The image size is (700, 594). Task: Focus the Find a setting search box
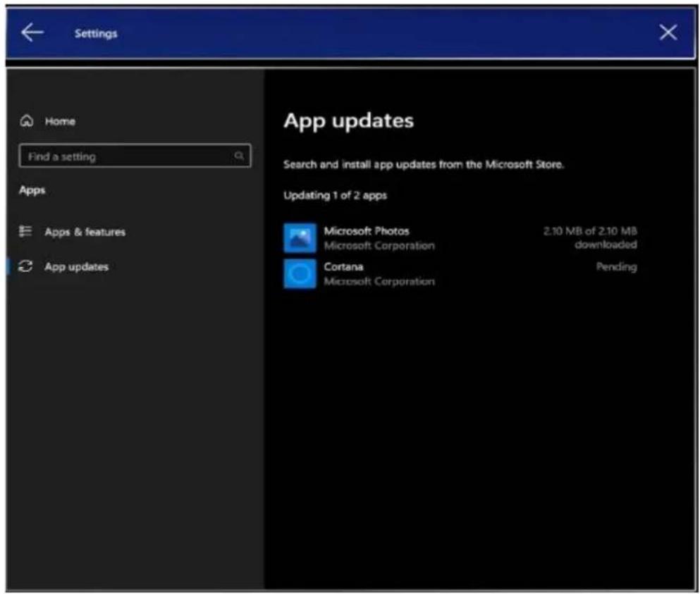point(135,156)
